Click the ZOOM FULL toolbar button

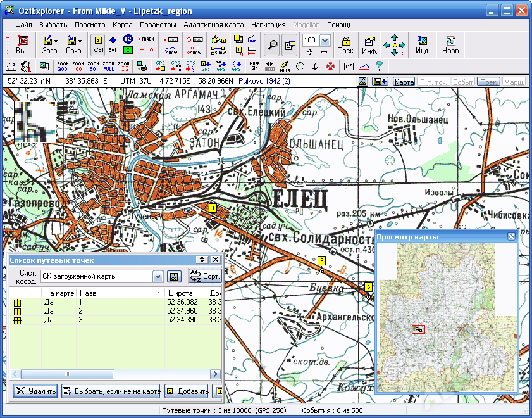tap(108, 66)
